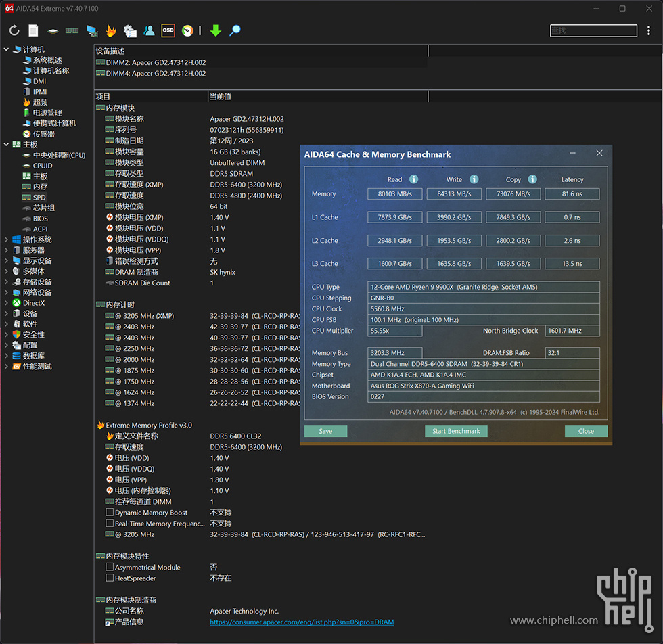The image size is (663, 644).
Task: Collapse the 主板 tree node
Action: 7,145
